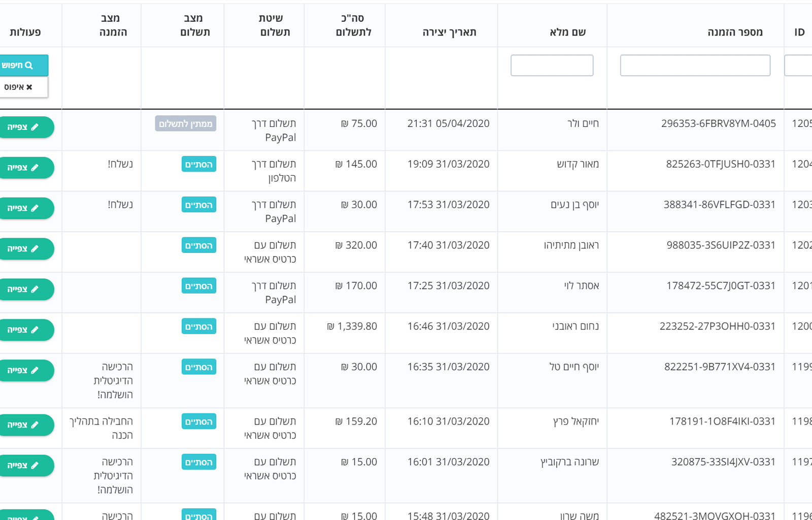
Task: Click נשלח! status in מאור קדוש row
Action: (x=120, y=164)
